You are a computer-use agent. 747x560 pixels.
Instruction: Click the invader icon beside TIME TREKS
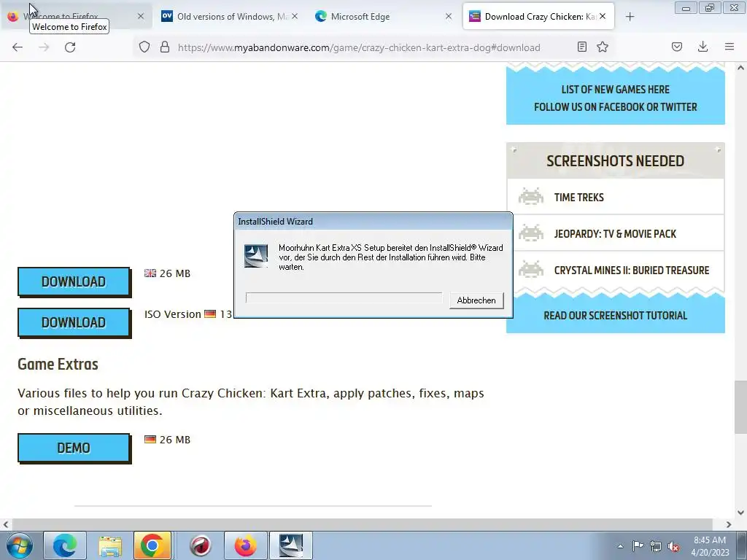(x=531, y=197)
